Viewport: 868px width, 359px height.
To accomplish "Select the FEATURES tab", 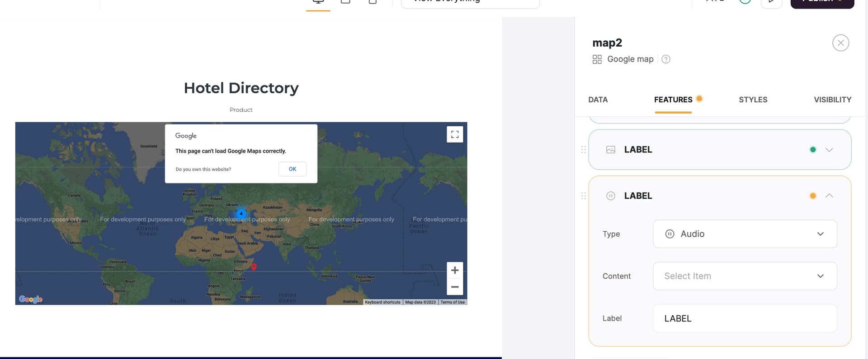I will [673, 100].
